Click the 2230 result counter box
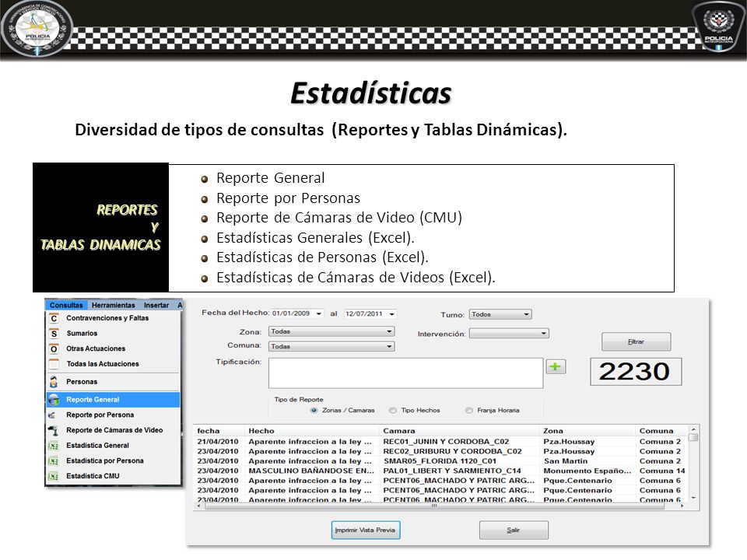The image size is (747, 560). click(636, 372)
